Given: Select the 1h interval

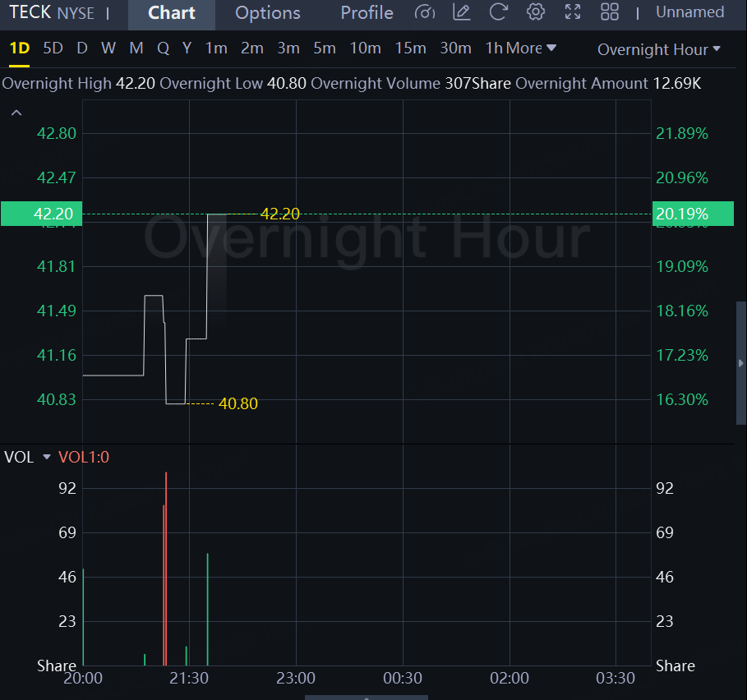Looking at the screenshot, I should pos(494,48).
